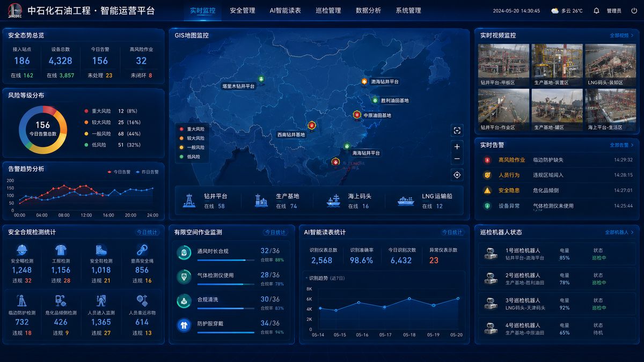The height and width of the screenshot is (362, 644).
Task: Click the 安全帽检测 helmet icon
Action: tap(22, 250)
